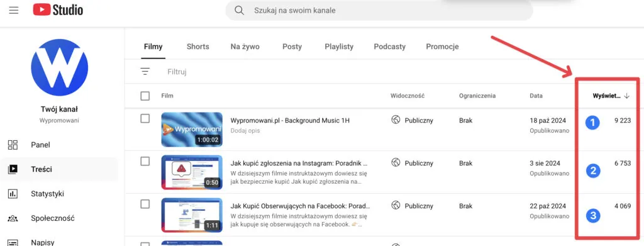Switch to the Shorts tab
The height and width of the screenshot is (246, 644).
click(x=198, y=47)
